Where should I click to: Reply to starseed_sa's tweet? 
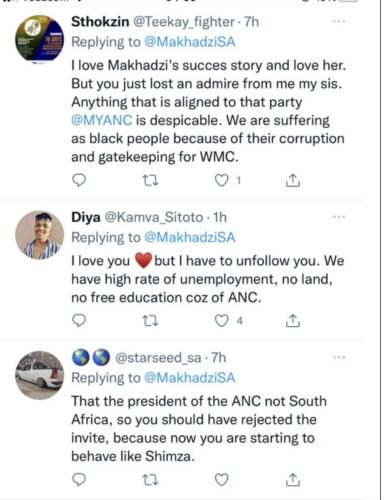(79, 480)
